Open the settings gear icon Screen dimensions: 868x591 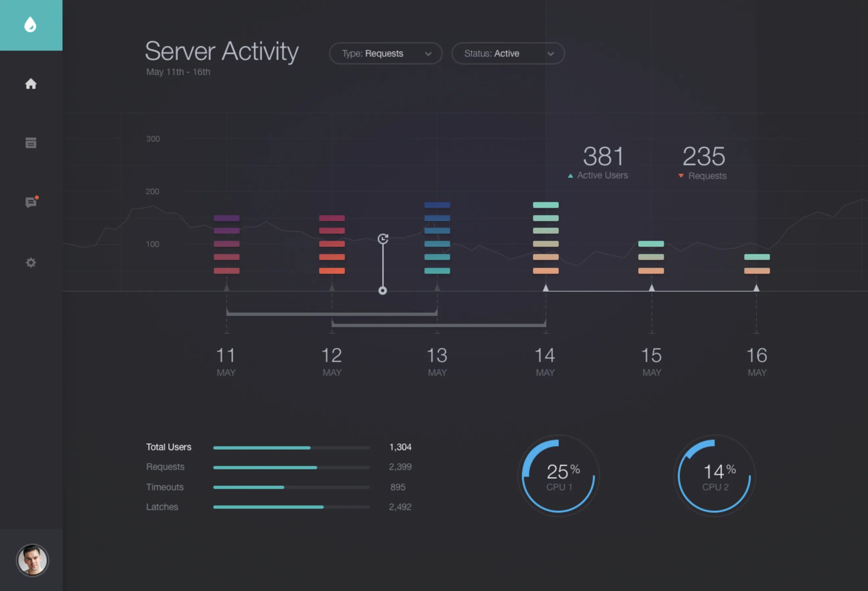pyautogui.click(x=31, y=262)
